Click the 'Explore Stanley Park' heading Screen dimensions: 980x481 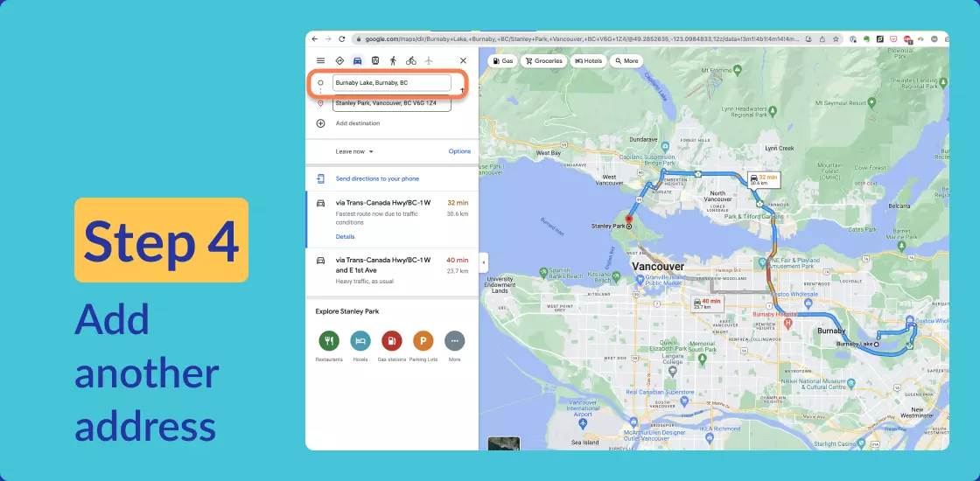pyautogui.click(x=346, y=311)
